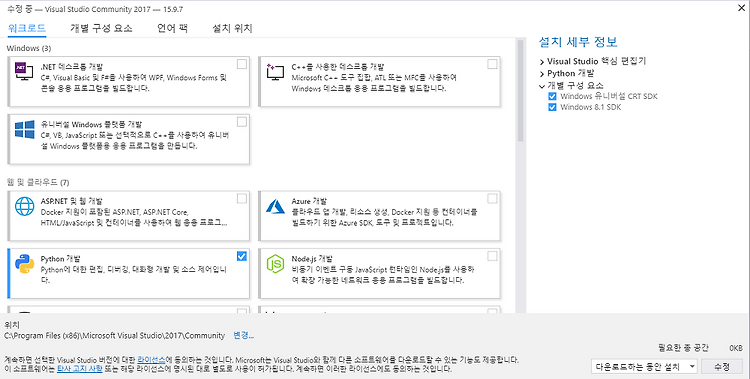Click the install path C:\Program Files (x86) text

pyautogui.click(x=114, y=336)
